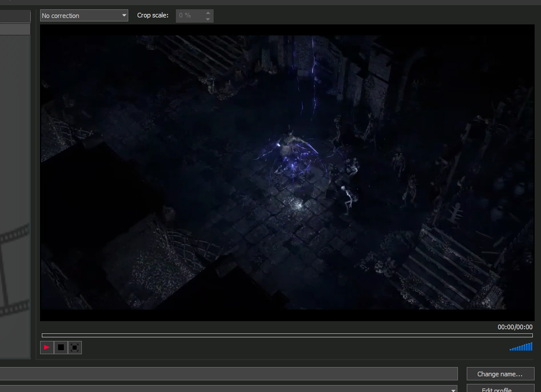
Task: Increase crop scale with up arrow
Action: 208,13
